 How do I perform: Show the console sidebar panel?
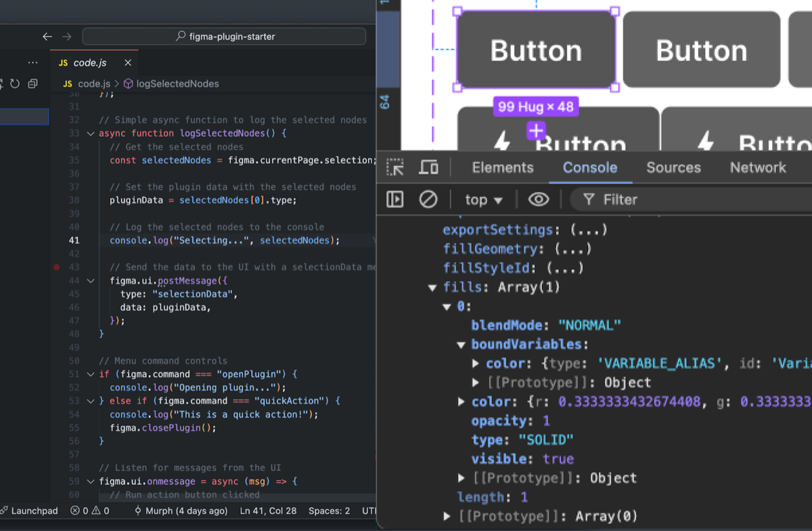[395, 199]
